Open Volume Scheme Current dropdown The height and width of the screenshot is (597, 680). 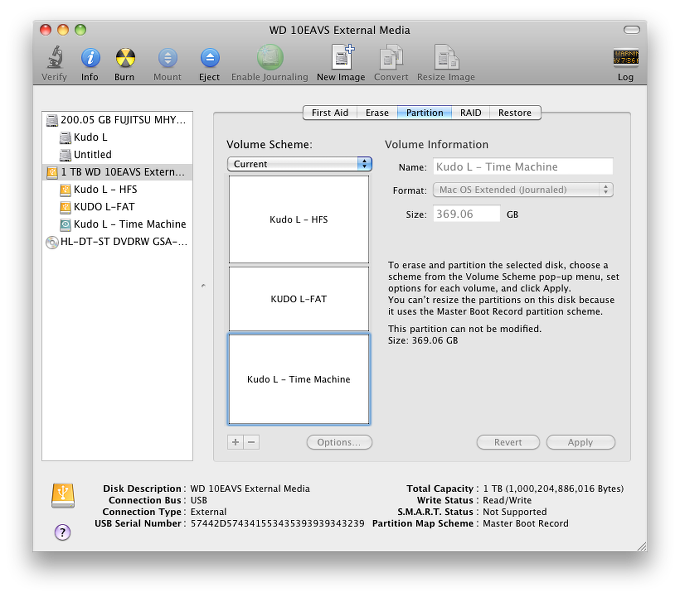point(299,164)
